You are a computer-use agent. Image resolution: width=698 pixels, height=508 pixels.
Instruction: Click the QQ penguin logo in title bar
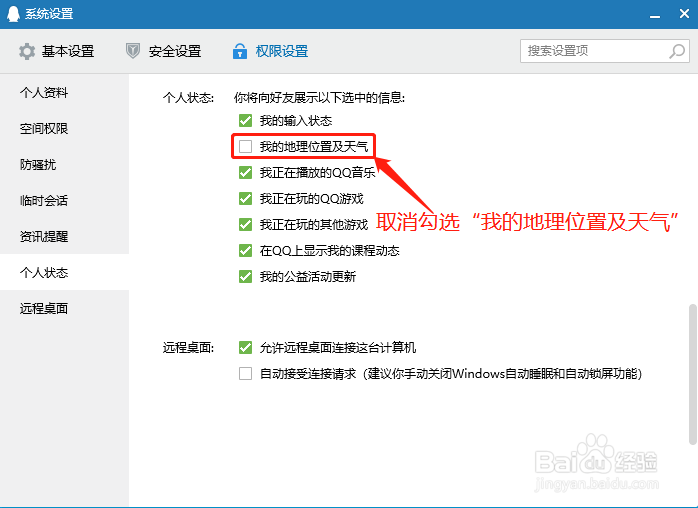[x=13, y=14]
